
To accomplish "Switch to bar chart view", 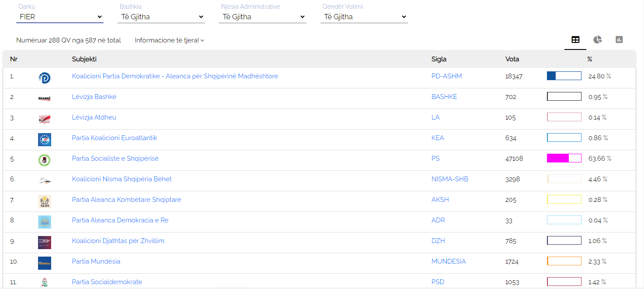I will [619, 40].
